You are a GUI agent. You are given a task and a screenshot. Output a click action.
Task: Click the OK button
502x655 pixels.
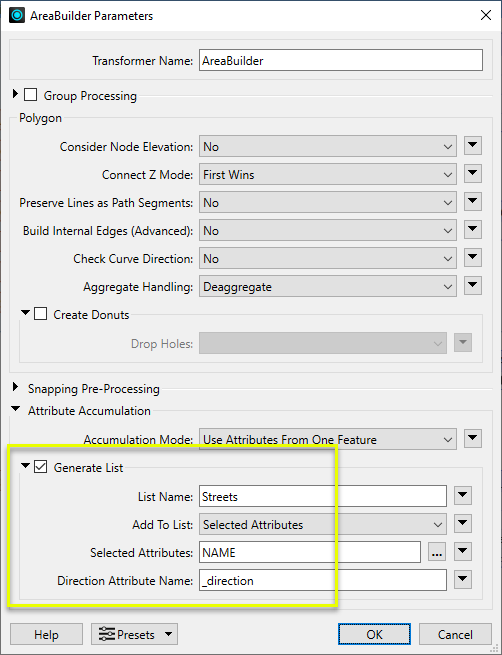(x=374, y=635)
